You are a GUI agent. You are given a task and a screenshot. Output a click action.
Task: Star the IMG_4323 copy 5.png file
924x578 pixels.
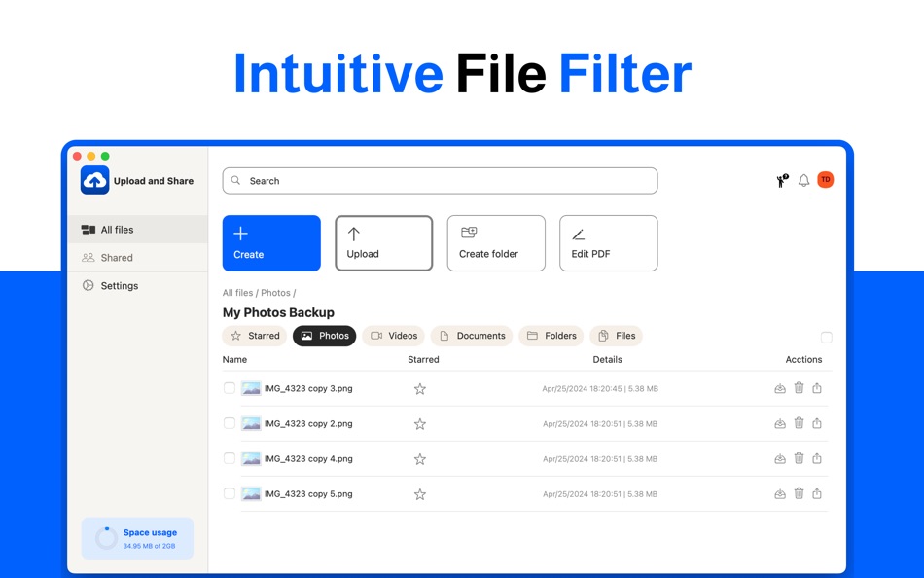[x=419, y=495]
